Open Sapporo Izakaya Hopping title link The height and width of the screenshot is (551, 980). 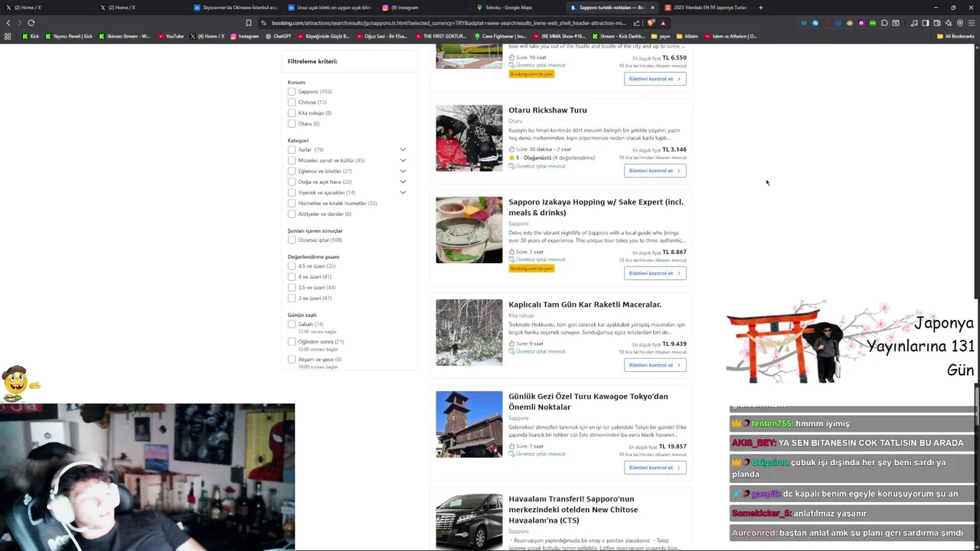[596, 207]
